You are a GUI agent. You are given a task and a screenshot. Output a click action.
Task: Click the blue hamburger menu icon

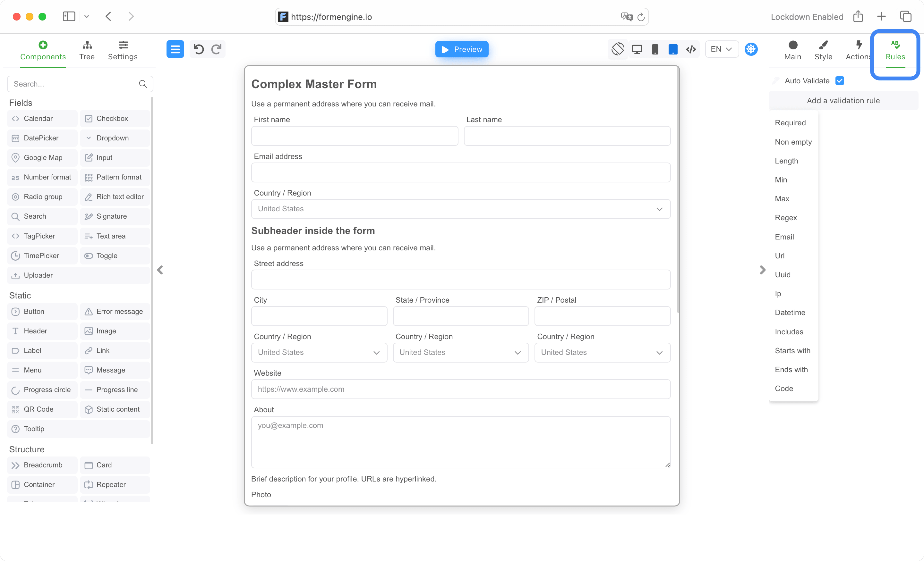175,49
